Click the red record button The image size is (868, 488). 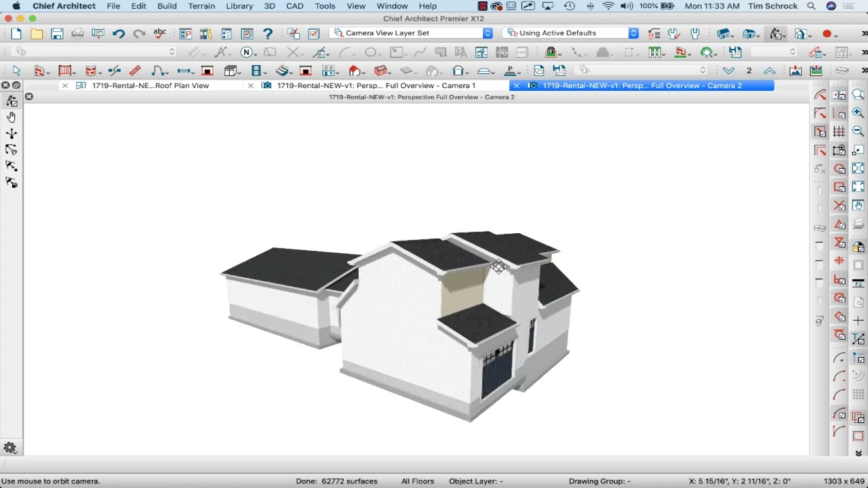(827, 34)
